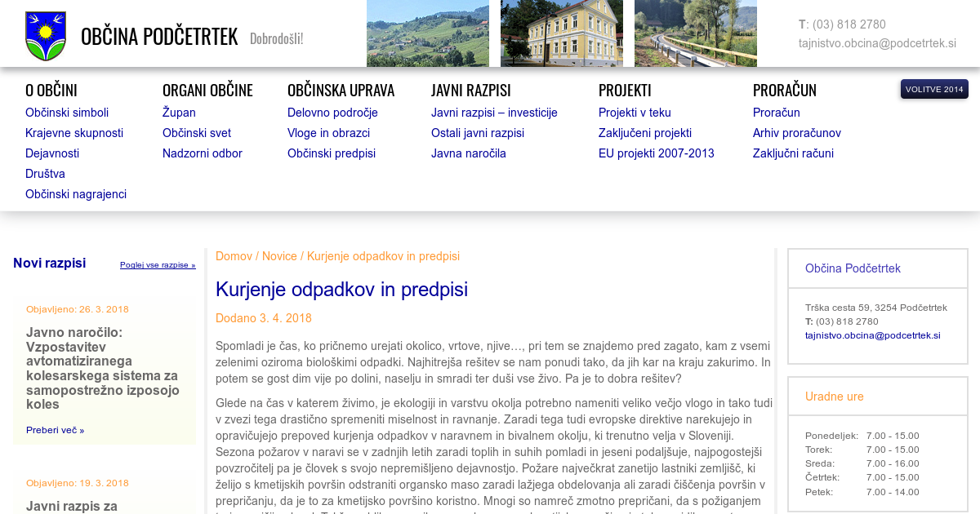Click sidebar email tajnistvo.obcina@podcetrtek.si
The height and width of the screenshot is (514, 980).
coord(872,335)
